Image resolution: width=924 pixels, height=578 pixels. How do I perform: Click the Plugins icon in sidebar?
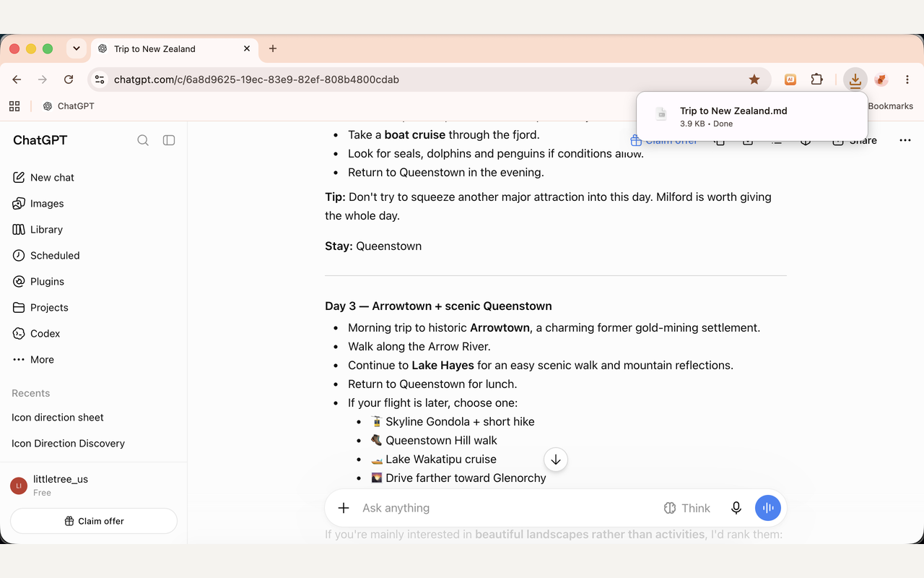[x=19, y=282]
